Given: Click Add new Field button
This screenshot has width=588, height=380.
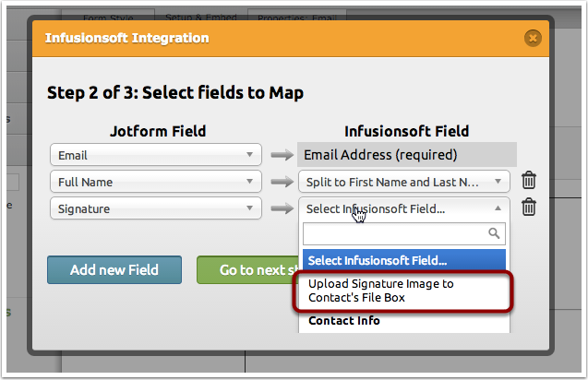Looking at the screenshot, I should tap(114, 270).
